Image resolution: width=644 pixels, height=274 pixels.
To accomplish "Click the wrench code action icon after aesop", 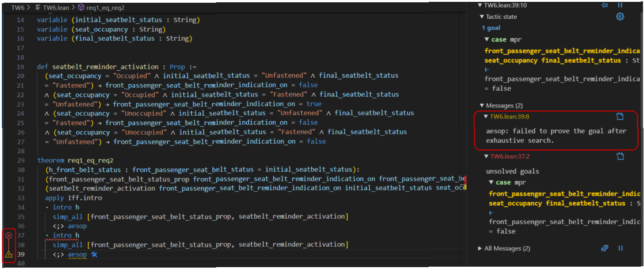I will click(94, 254).
